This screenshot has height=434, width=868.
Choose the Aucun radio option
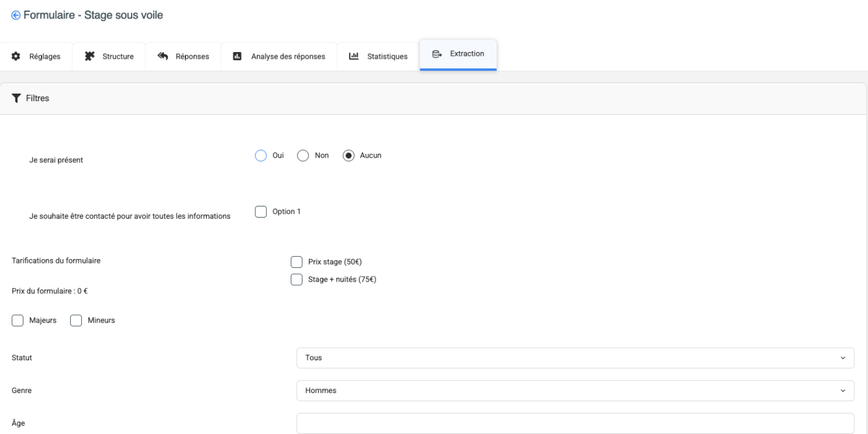348,156
